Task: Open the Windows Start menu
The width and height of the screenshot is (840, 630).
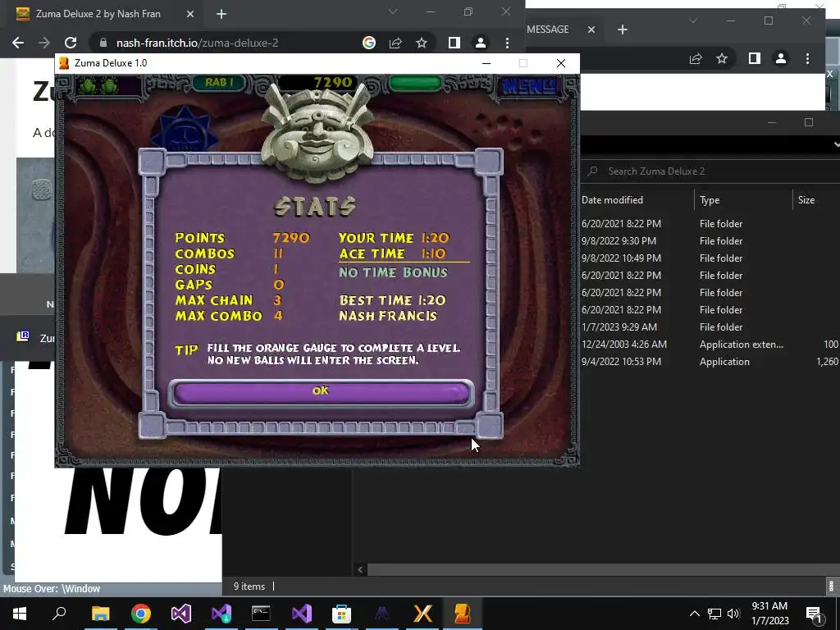Action: (x=20, y=614)
